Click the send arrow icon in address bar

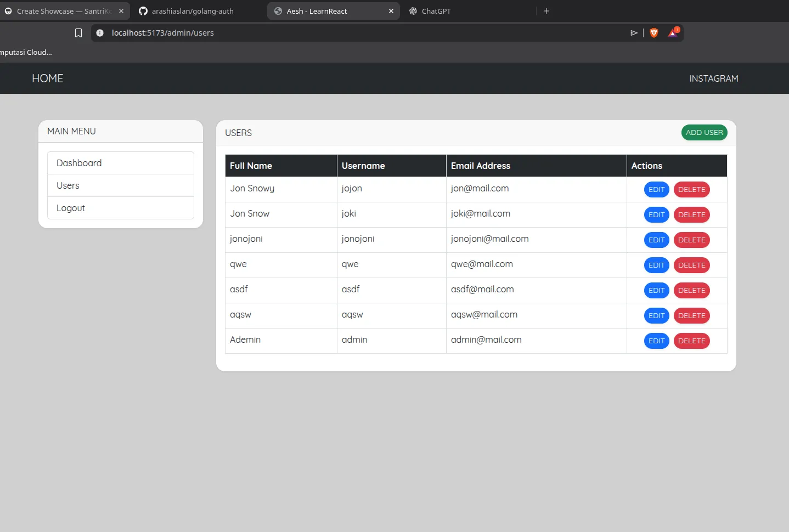(634, 33)
